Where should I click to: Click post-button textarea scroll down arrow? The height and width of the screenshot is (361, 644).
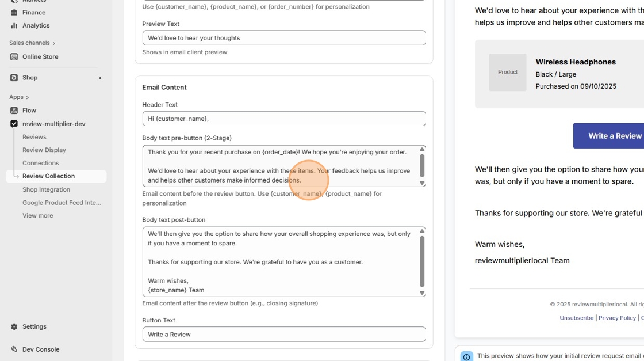[422, 292]
